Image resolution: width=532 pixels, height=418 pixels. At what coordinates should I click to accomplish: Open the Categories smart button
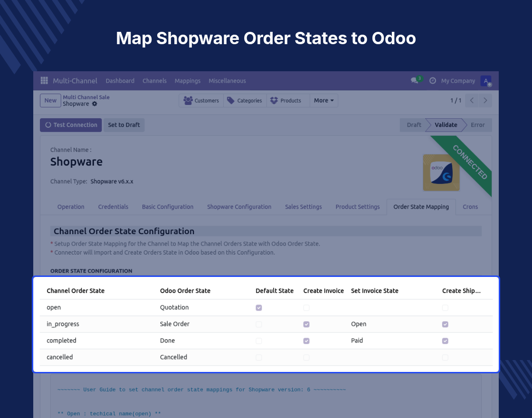pos(245,100)
